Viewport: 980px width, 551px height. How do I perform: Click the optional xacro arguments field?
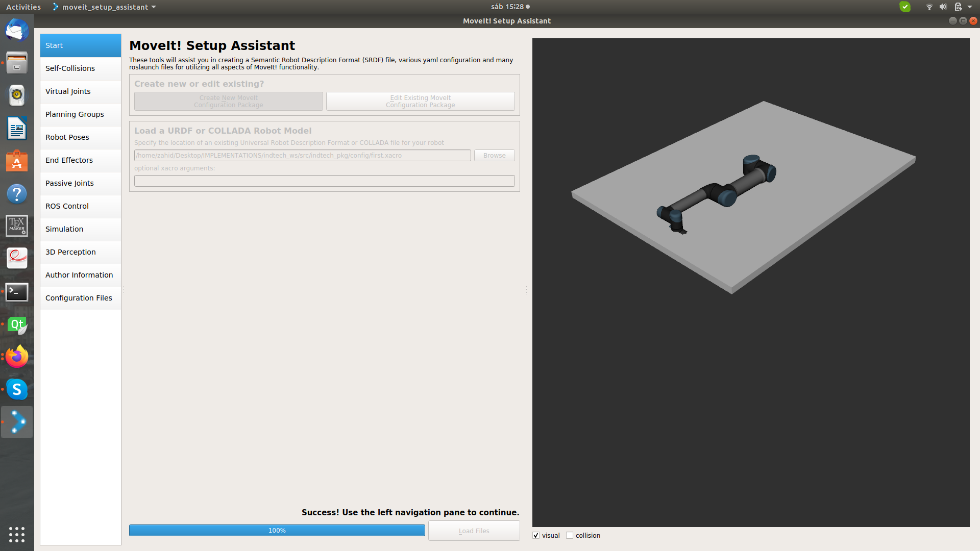(x=325, y=181)
